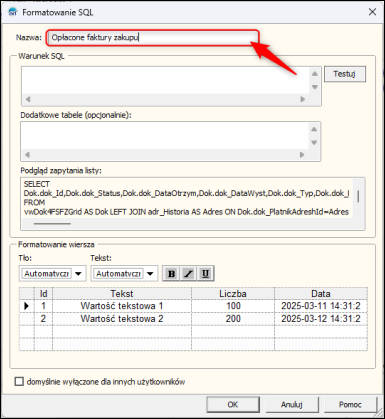Click the Tekst column header in grid
385x419 pixels.
[x=122, y=294]
